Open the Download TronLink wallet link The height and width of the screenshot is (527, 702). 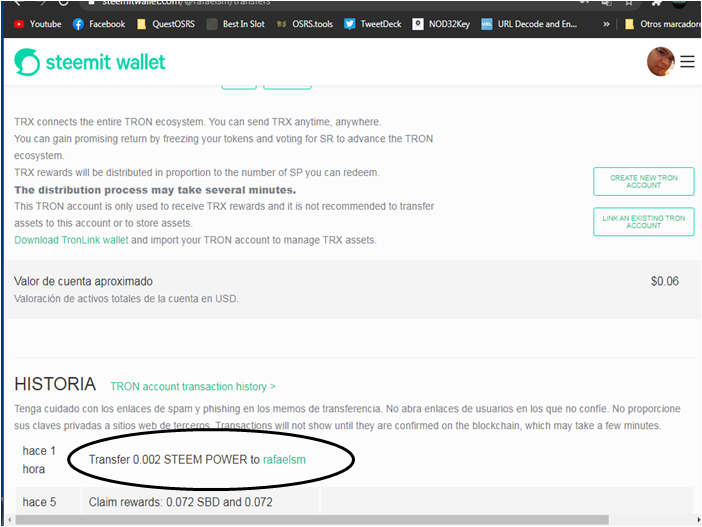[71, 240]
